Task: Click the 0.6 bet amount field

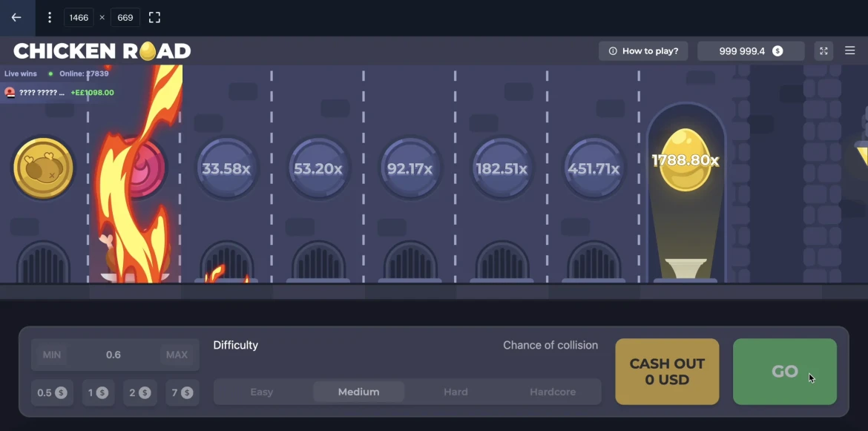Action: point(114,355)
